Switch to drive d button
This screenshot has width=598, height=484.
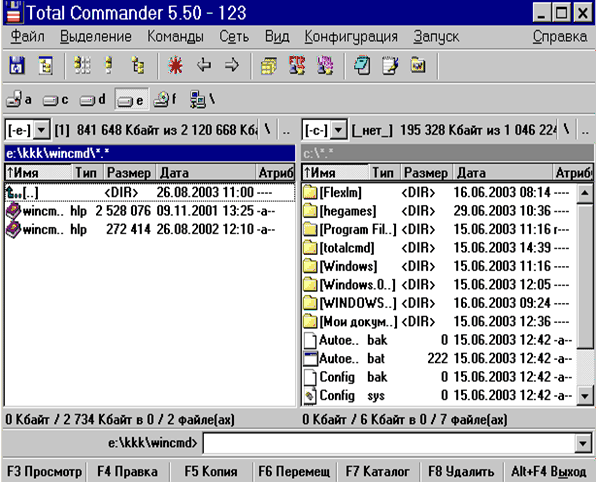[x=93, y=100]
